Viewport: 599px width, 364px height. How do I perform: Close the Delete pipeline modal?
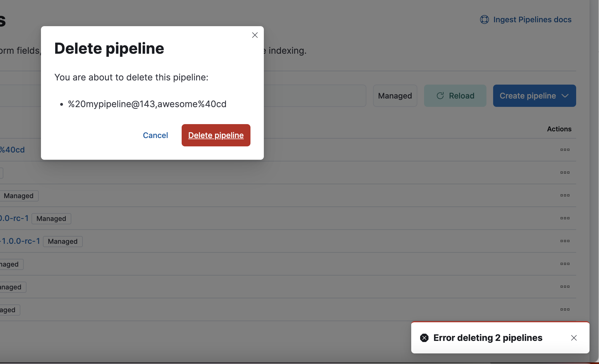[x=255, y=35]
